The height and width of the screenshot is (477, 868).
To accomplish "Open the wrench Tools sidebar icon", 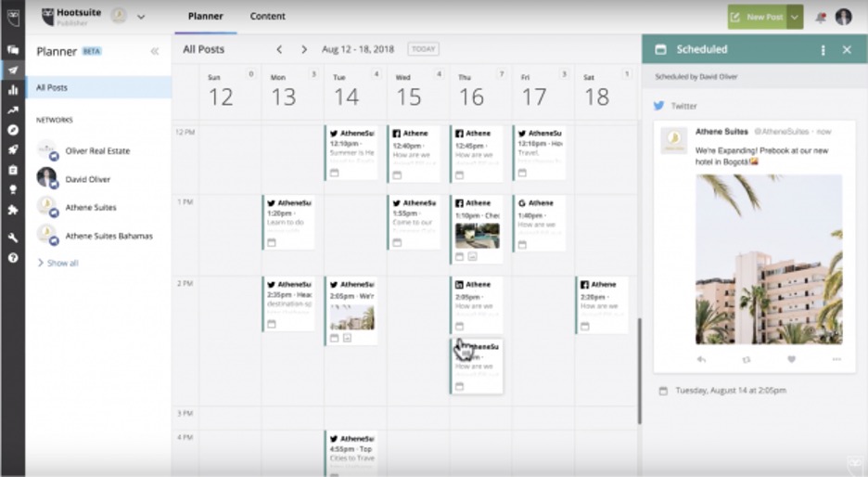I will tap(13, 238).
